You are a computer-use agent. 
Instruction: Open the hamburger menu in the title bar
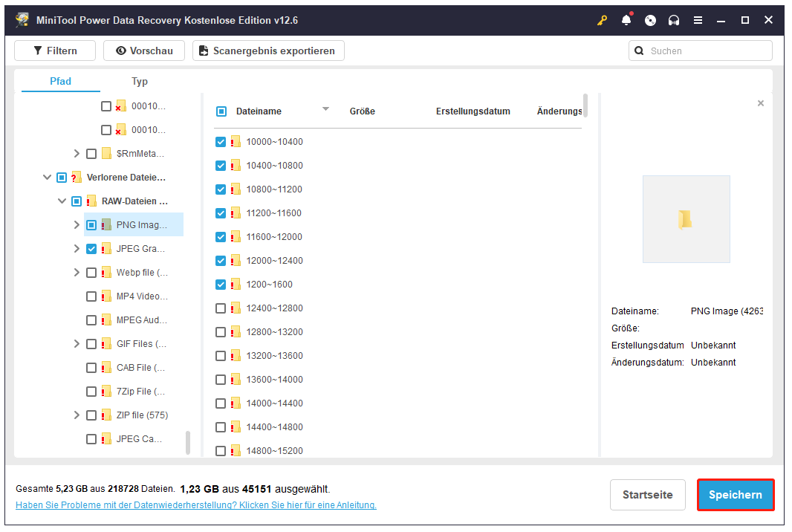(698, 20)
